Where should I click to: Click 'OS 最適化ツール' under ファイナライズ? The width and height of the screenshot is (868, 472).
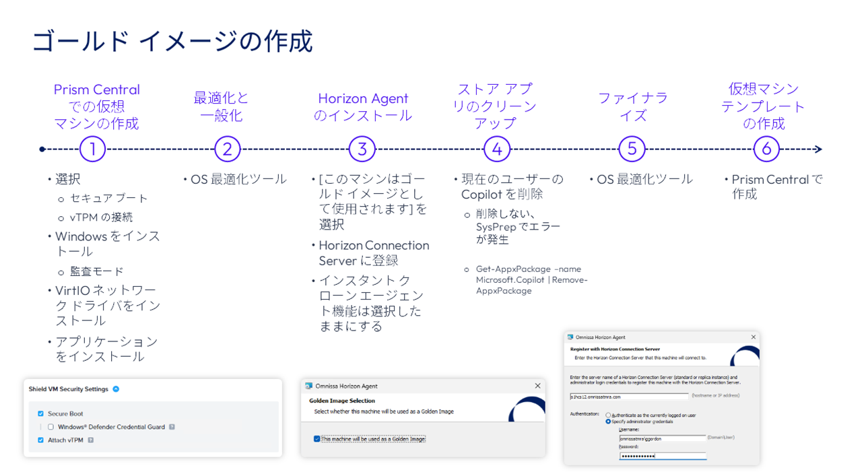pos(644,180)
